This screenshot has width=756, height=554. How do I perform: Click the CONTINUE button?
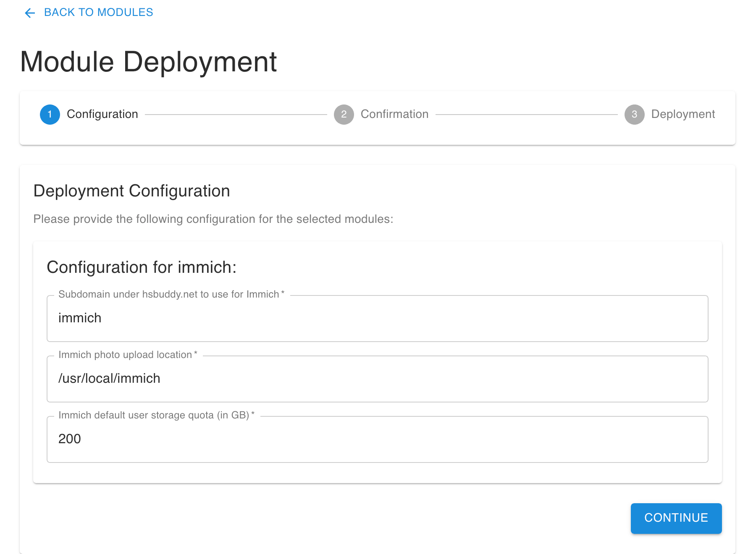point(676,518)
